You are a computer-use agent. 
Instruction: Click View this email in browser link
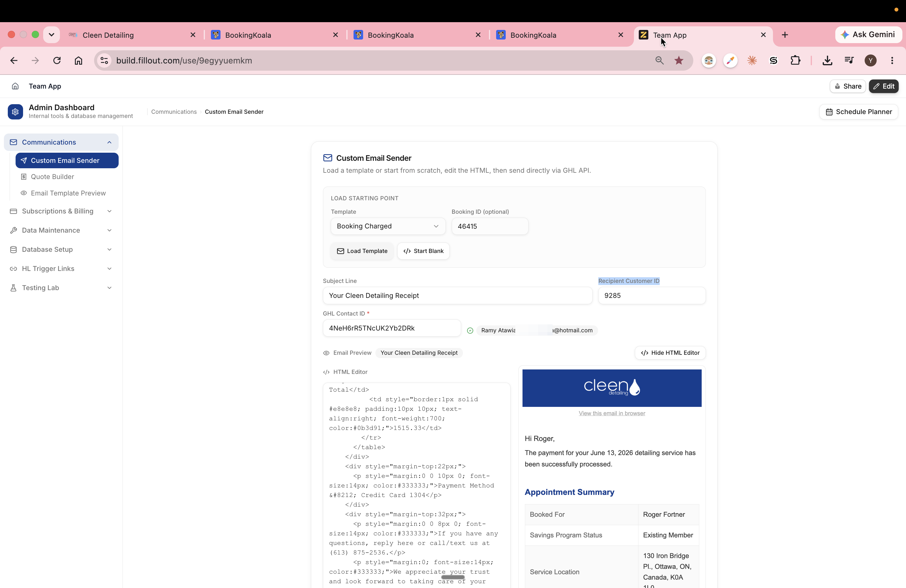tap(612, 413)
